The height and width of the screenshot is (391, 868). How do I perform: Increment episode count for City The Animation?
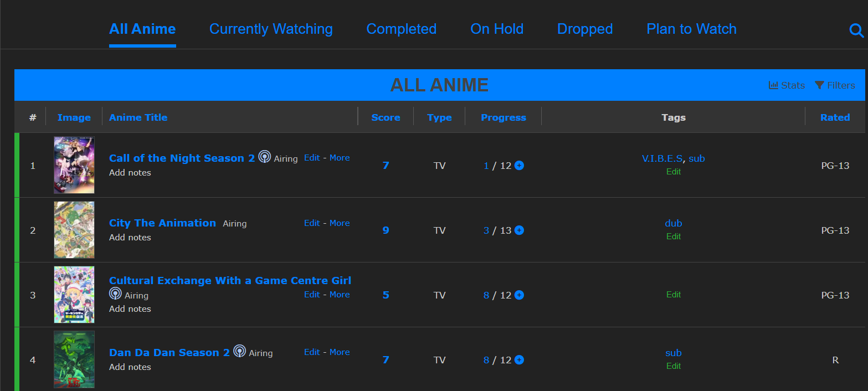(x=519, y=230)
